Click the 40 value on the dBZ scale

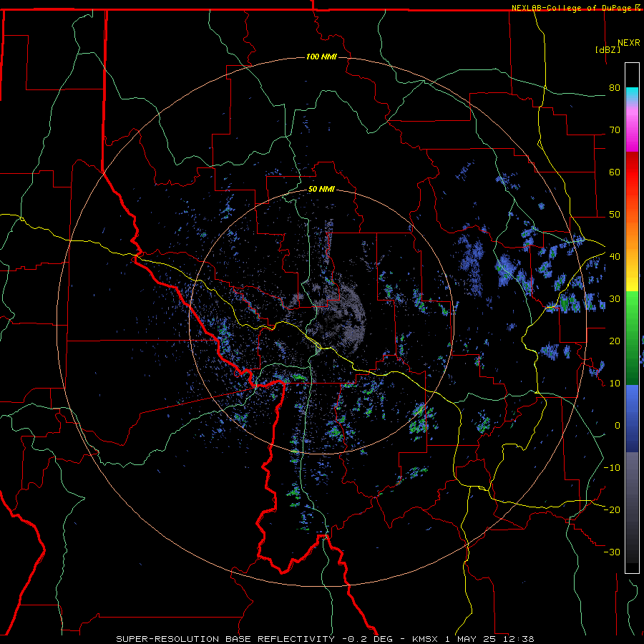click(x=615, y=257)
